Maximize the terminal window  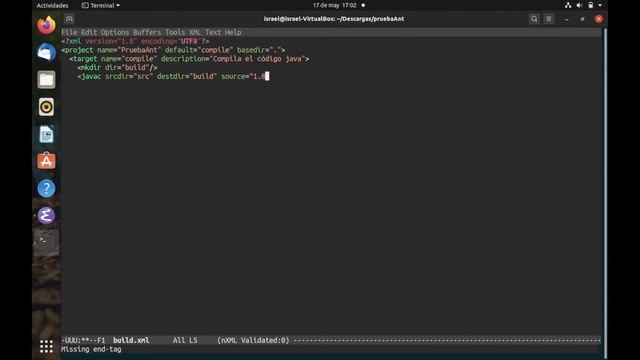(x=582, y=19)
